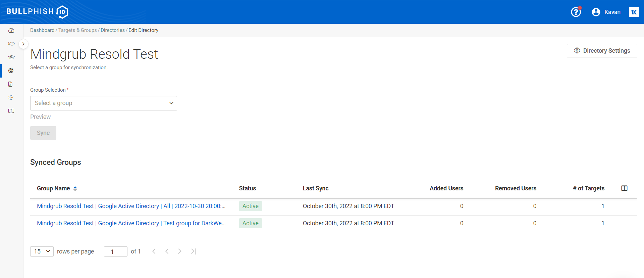Viewport: 644px width, 278px height.
Task: Go to Directories breadcrumb link
Action: tap(113, 30)
